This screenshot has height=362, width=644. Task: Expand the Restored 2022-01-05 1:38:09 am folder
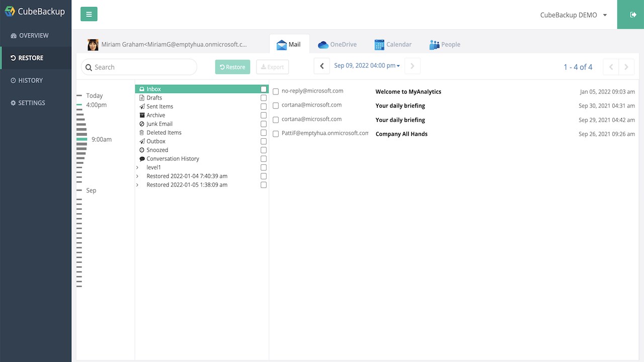click(137, 185)
